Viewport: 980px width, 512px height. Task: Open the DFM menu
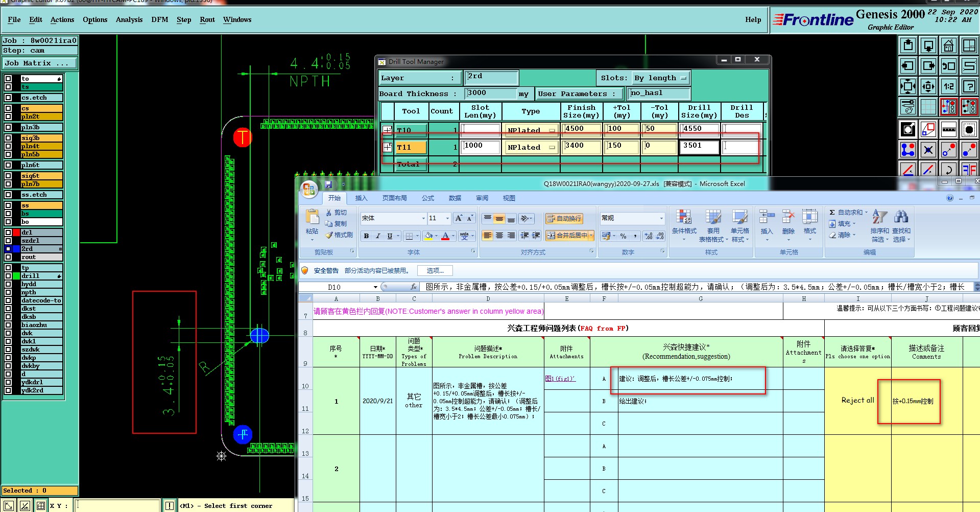(x=160, y=19)
